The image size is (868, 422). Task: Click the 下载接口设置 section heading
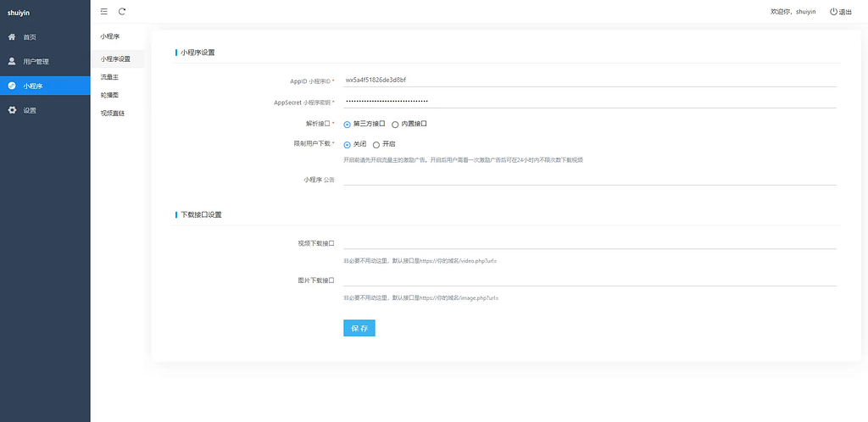(201, 214)
